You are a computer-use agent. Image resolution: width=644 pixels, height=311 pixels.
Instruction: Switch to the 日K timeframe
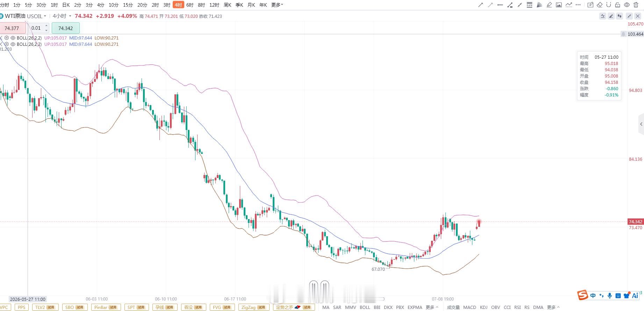tap(66, 5)
